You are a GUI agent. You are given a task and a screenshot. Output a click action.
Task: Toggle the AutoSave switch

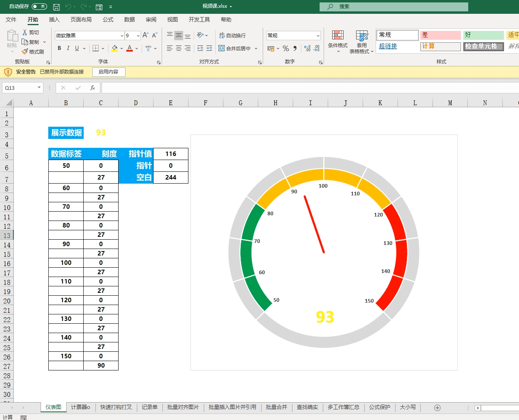coord(39,6)
